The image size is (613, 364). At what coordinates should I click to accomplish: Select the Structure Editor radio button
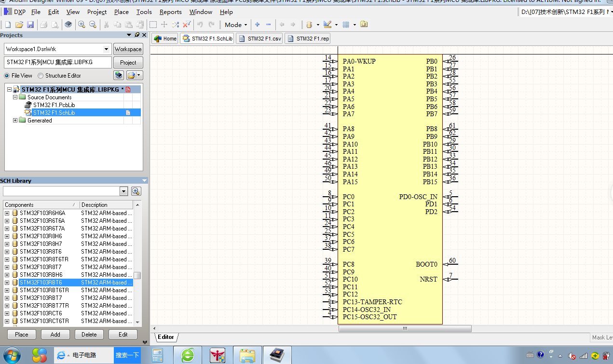41,76
